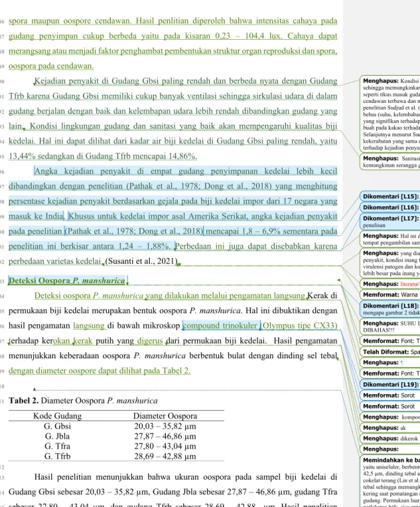Select the 'Dikomentari [L17]' comment balloon
420x507 pixels.
pyautogui.click(x=390, y=221)
